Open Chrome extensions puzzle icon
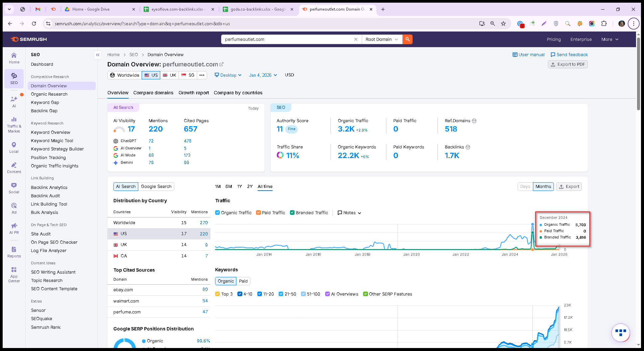This screenshot has height=351, width=644. pyautogui.click(x=604, y=24)
